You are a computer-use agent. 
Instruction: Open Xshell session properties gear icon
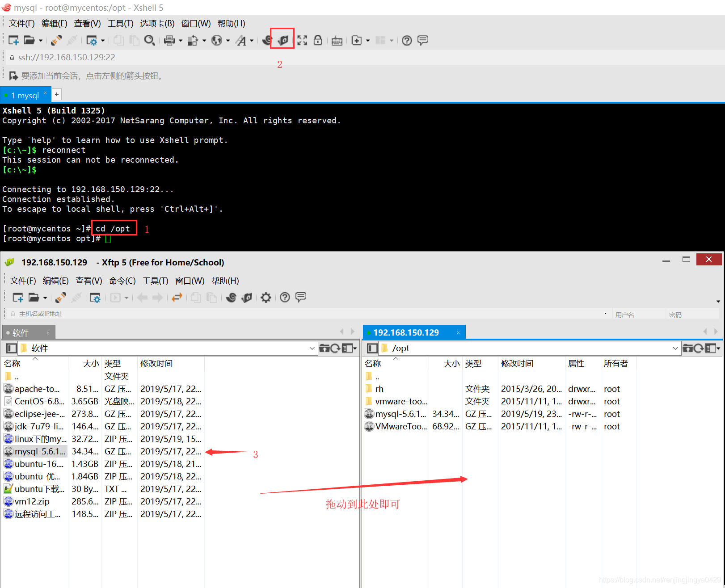(x=92, y=40)
